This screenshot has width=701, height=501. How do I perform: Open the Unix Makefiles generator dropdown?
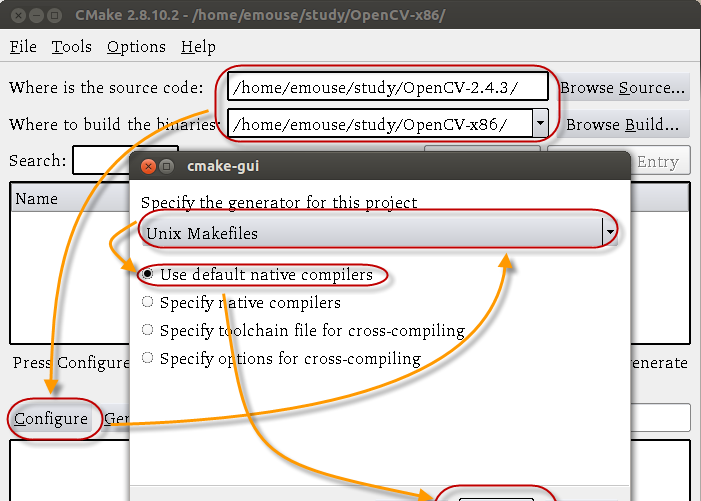pos(378,232)
